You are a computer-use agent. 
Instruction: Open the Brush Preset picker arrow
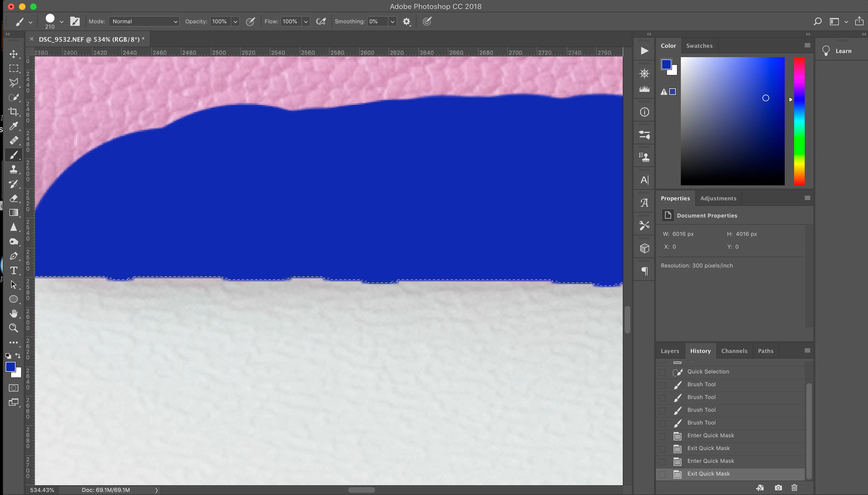pos(62,21)
